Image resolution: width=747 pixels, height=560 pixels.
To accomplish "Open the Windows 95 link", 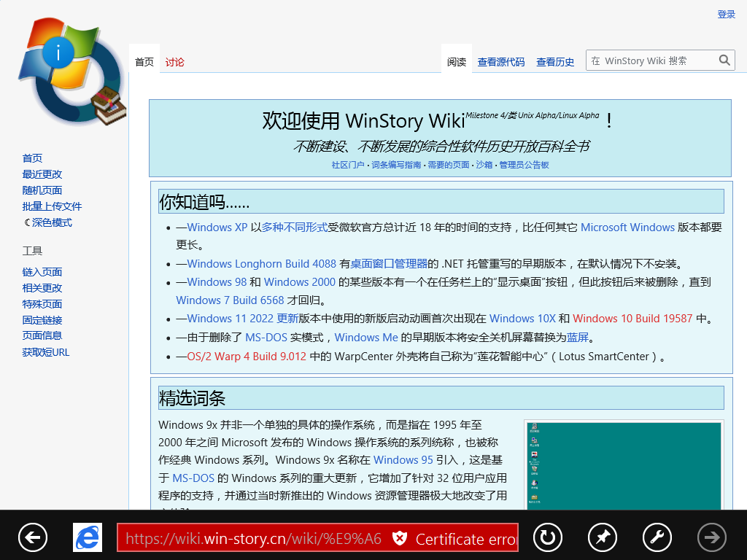I will coord(403,460).
